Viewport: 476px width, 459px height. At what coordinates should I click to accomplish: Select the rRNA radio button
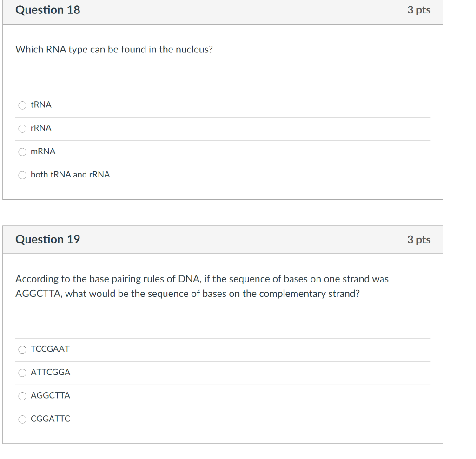(22, 129)
